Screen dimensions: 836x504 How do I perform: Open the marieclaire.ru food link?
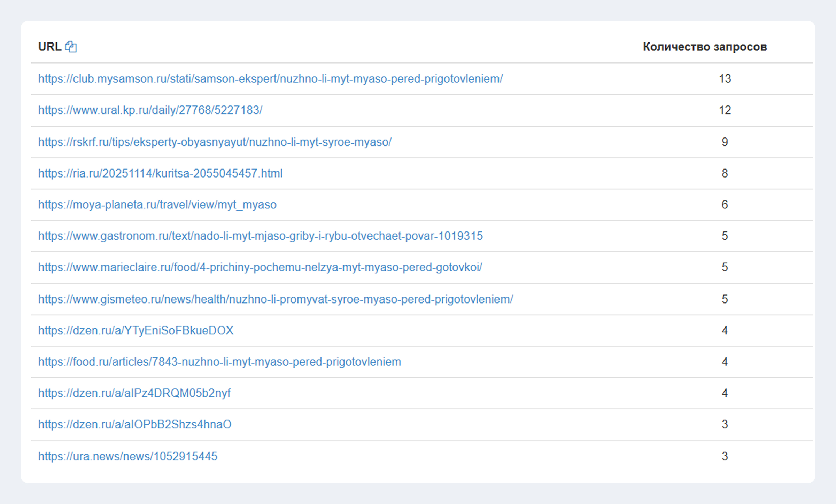point(260,267)
